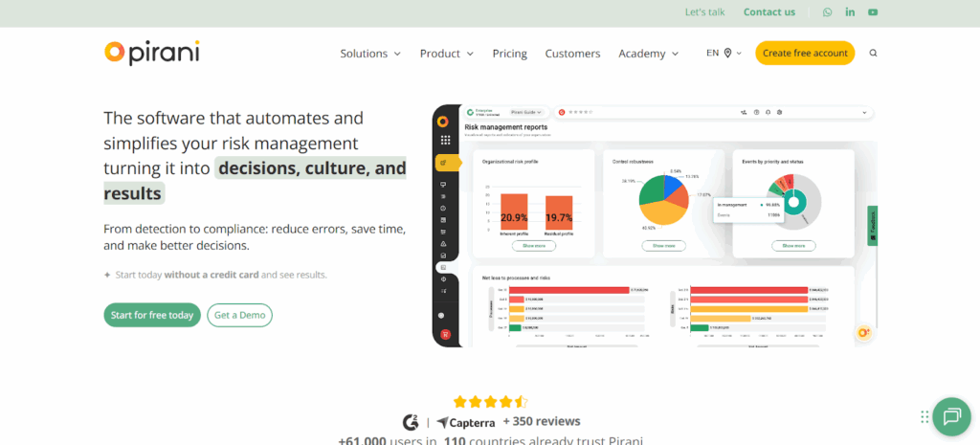Open the WhatsApp icon link
Image resolution: width=980 pixels, height=445 pixels.
coord(828,12)
